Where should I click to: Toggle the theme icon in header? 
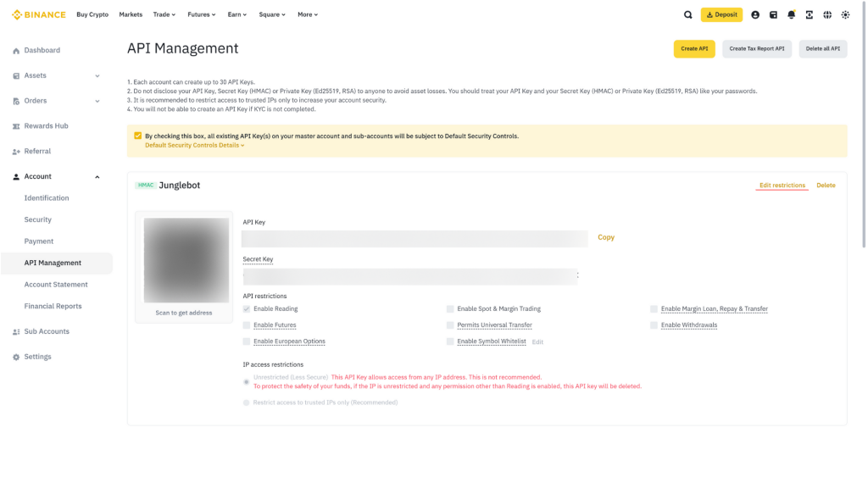click(845, 15)
